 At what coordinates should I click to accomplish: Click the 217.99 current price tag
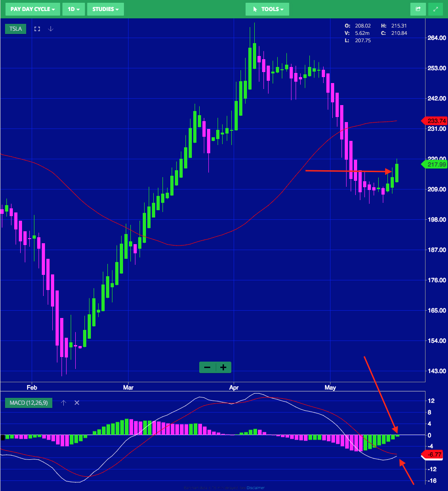435,164
